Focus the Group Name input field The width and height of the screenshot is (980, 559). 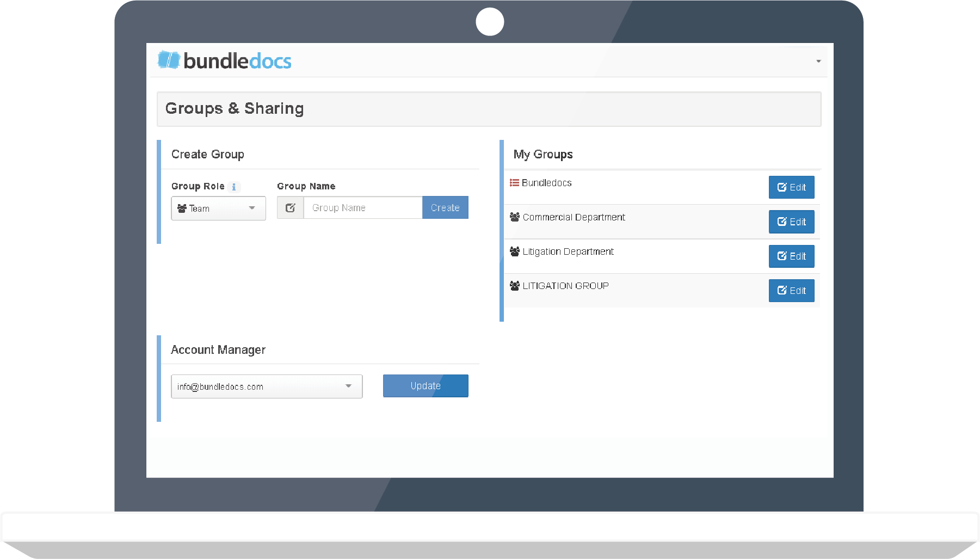363,207
